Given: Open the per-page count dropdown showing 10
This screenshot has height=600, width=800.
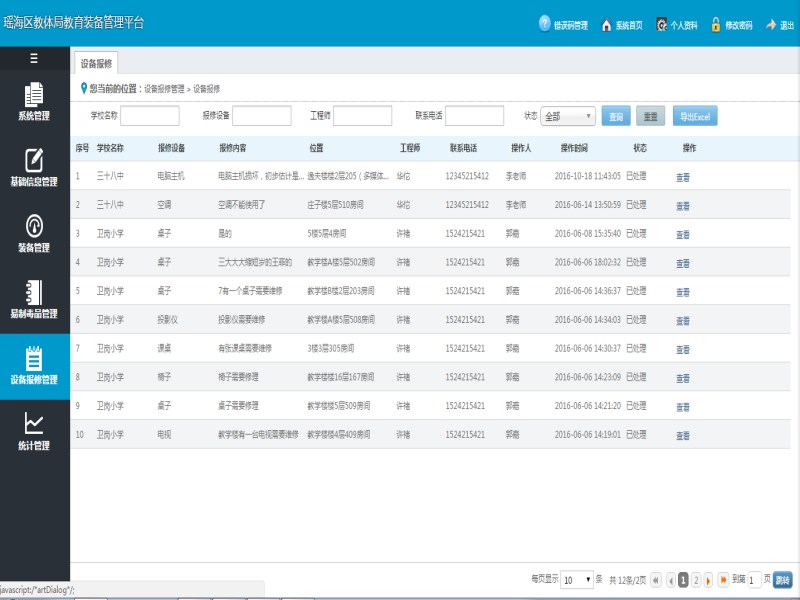Looking at the screenshot, I should tap(577, 580).
